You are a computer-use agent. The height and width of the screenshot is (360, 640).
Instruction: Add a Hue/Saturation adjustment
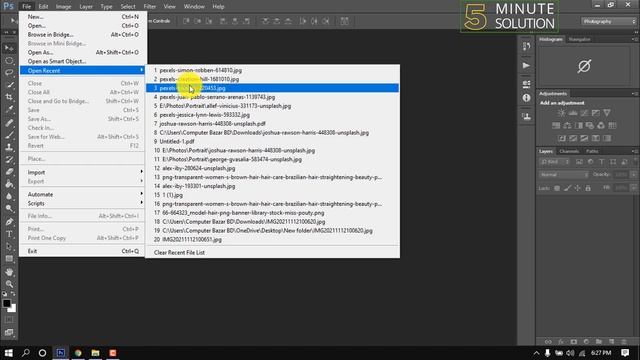(556, 126)
